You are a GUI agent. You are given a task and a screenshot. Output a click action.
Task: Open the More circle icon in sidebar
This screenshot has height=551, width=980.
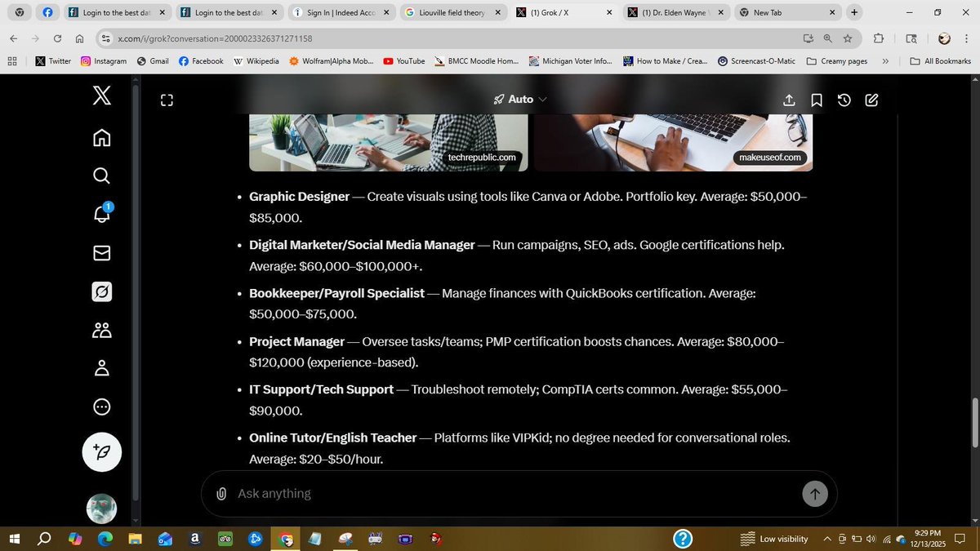tap(101, 407)
